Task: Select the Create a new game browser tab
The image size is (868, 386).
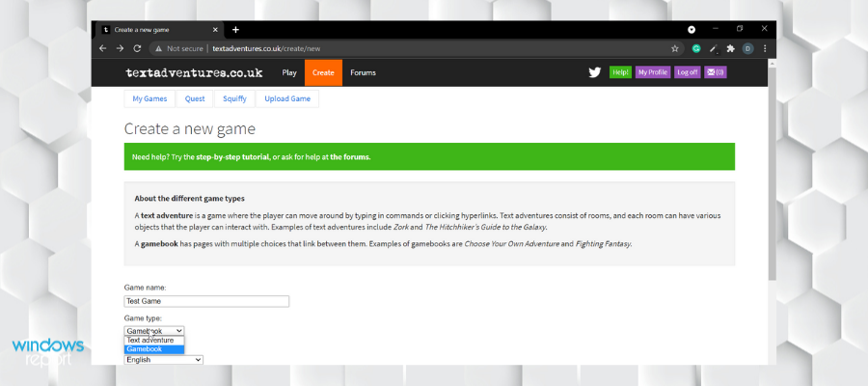Action: pyautogui.click(x=159, y=30)
